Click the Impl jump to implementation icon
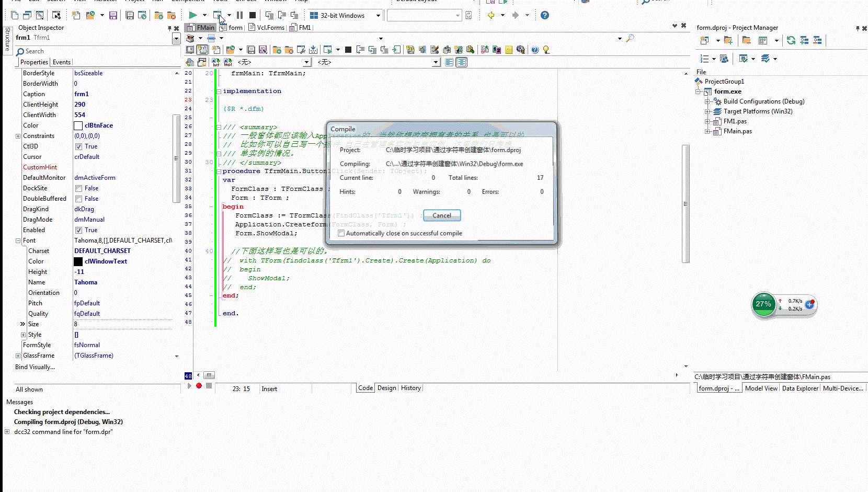Viewport: 868px width, 492px height. 228,62
